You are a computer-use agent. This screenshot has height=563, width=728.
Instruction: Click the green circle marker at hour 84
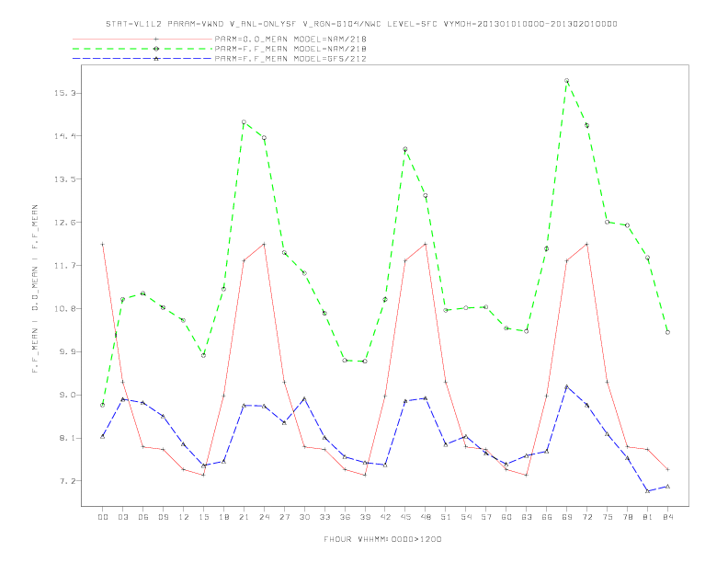tap(667, 333)
